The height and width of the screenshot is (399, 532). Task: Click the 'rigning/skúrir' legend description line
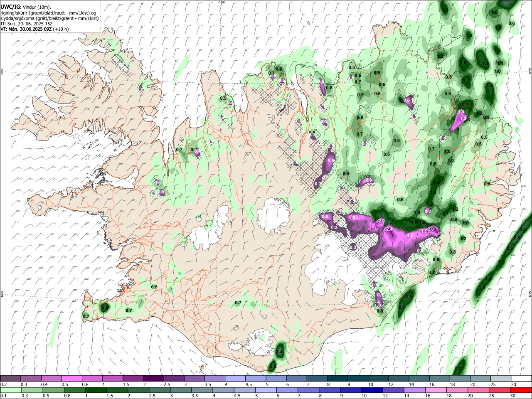[x=48, y=13]
